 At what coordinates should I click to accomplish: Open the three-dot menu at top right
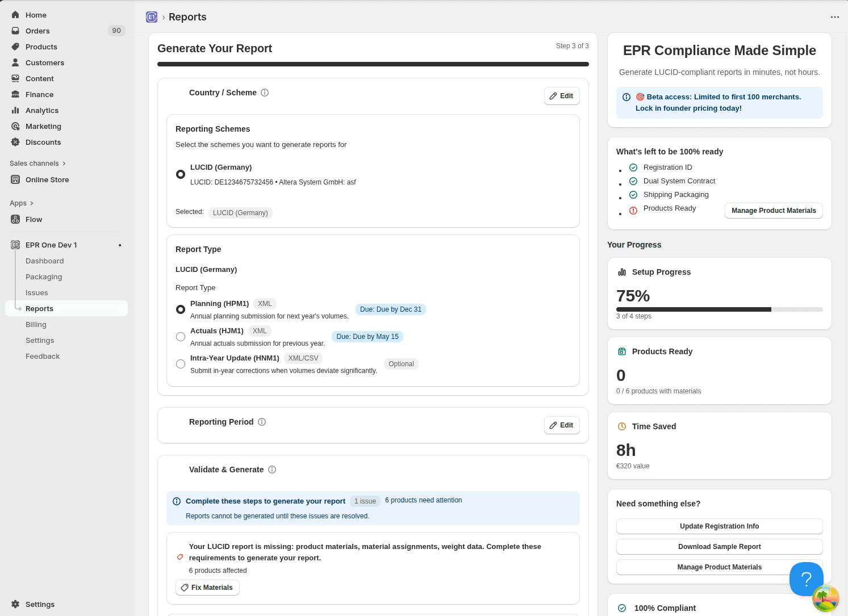click(834, 17)
